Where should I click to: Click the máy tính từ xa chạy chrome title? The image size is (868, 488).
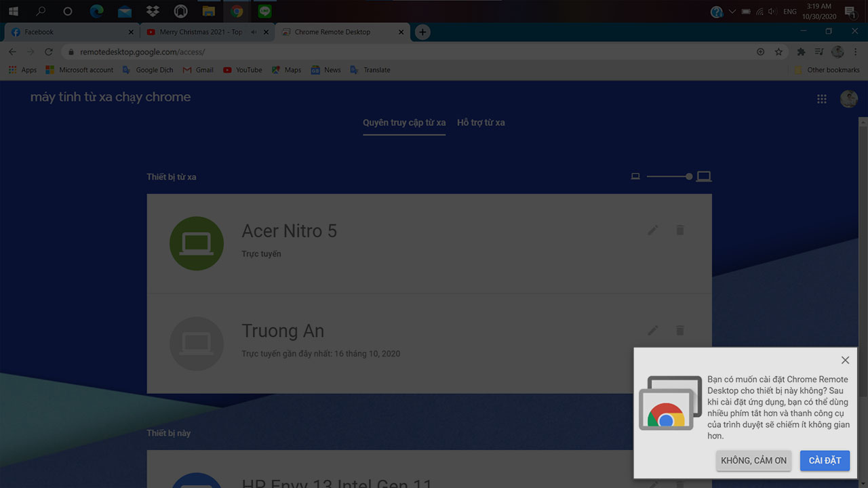111,97
